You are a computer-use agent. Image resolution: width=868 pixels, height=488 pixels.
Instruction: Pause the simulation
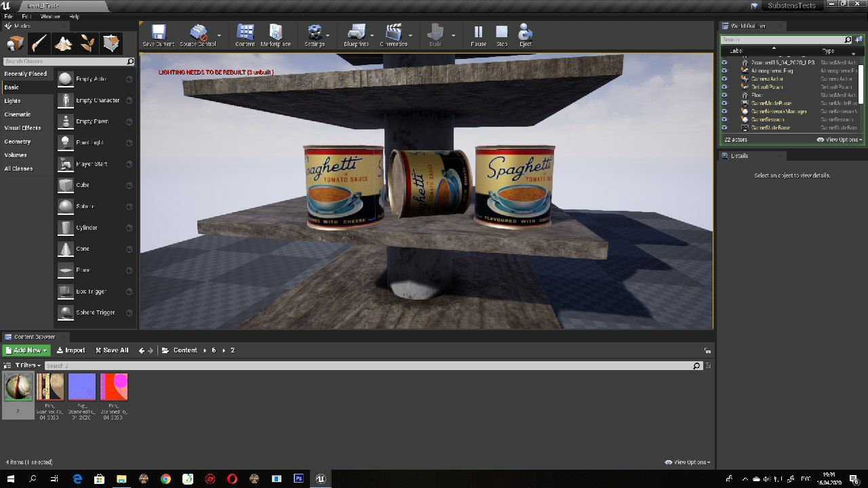479,35
